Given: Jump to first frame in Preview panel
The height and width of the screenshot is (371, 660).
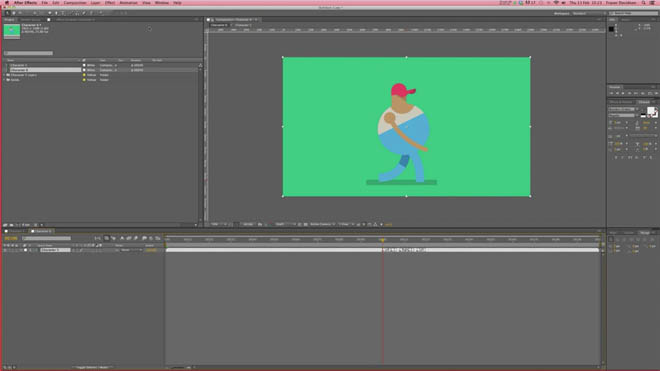Looking at the screenshot, I should click(612, 93).
